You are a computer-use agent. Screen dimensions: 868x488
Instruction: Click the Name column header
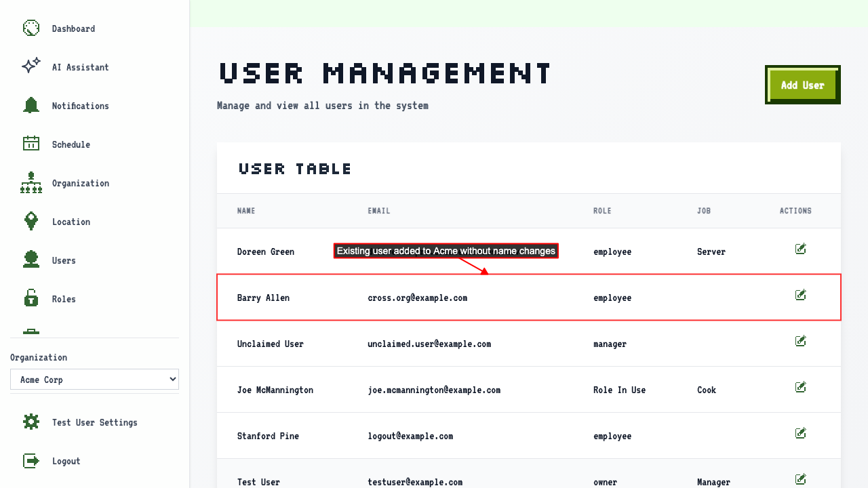coord(246,211)
